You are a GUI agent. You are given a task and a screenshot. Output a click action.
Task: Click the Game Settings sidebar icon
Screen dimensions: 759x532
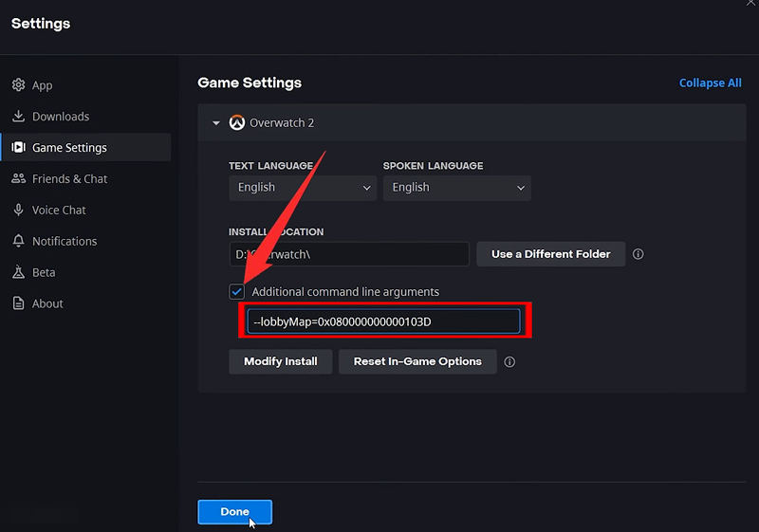tap(18, 147)
